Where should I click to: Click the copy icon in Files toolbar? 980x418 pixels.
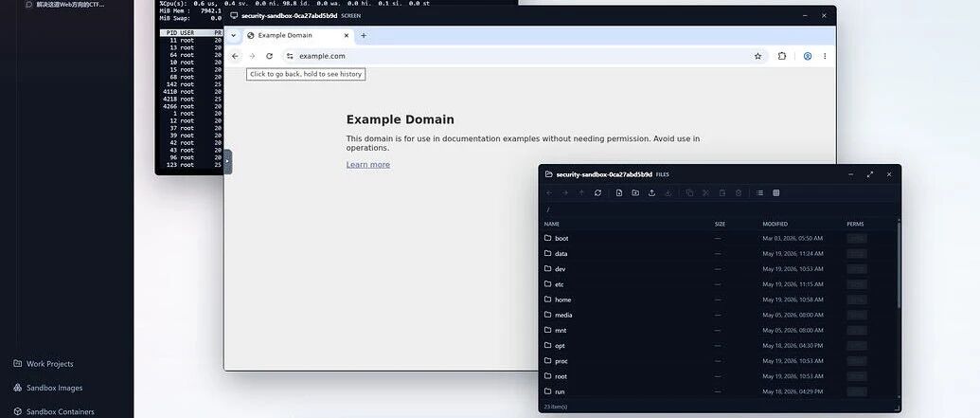coord(689,192)
